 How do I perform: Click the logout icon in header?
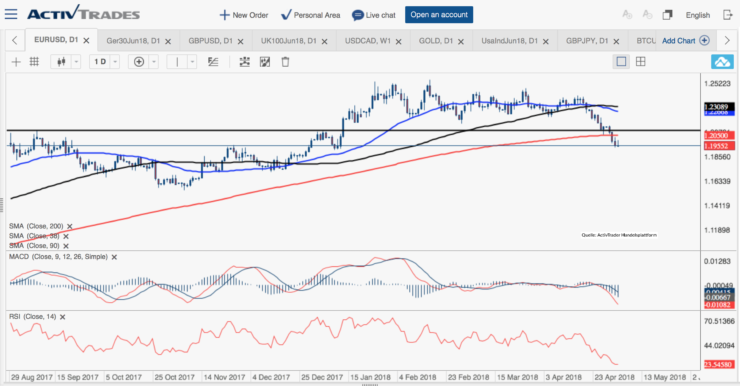727,15
